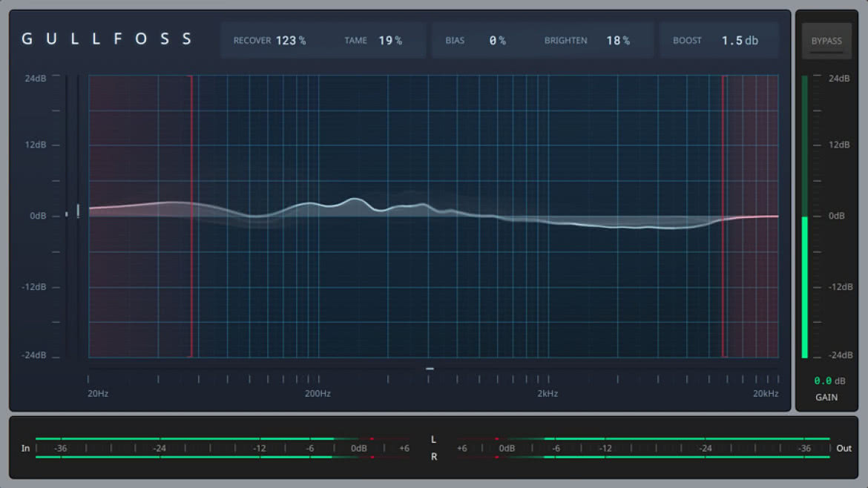Click the BRIGHTEN value 18 %
The height and width of the screenshot is (488, 868).
tap(618, 40)
